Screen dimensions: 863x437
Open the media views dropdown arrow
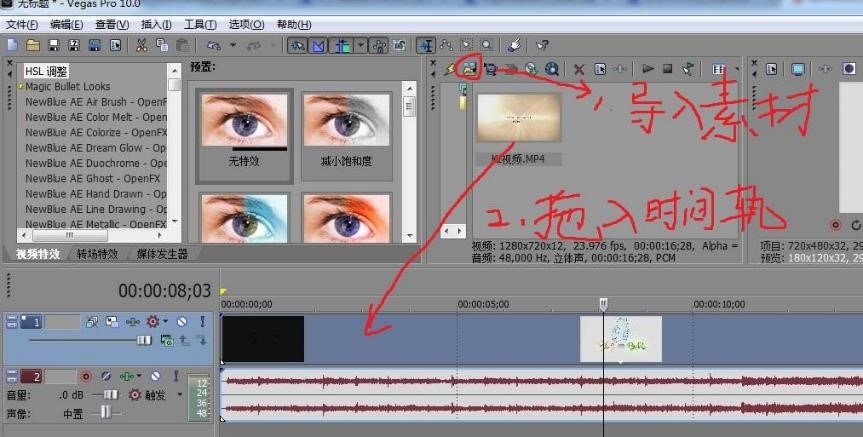point(735,69)
